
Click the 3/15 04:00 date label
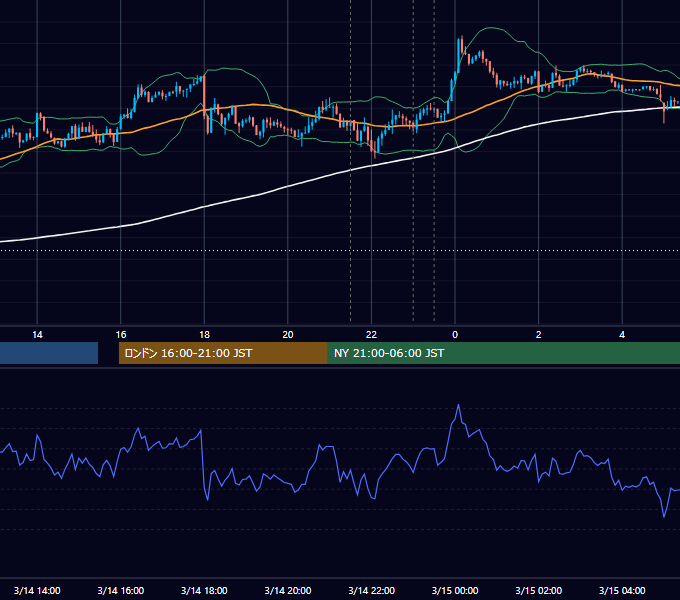coord(622,590)
